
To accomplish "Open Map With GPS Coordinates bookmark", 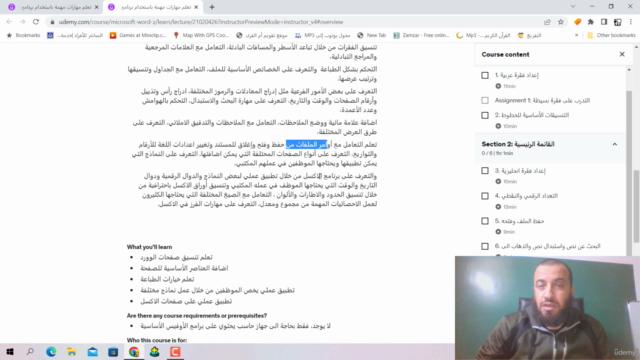I will click(201, 36).
